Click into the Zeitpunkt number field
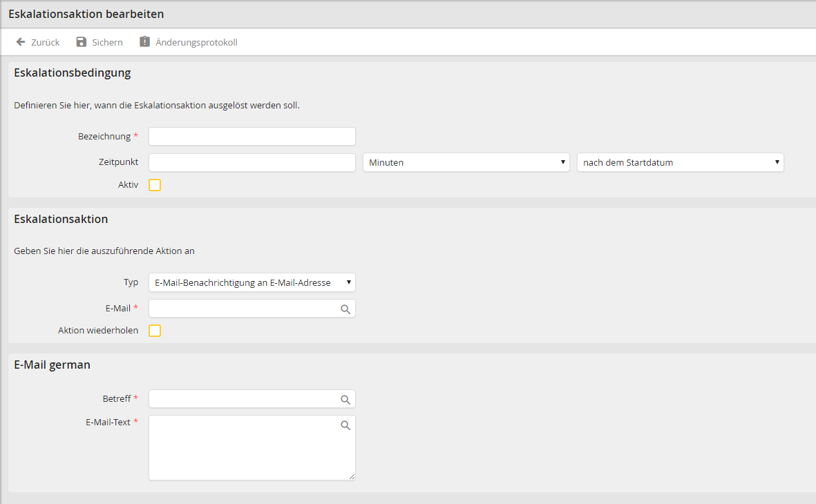Image resolution: width=816 pixels, height=504 pixels. coord(252,163)
